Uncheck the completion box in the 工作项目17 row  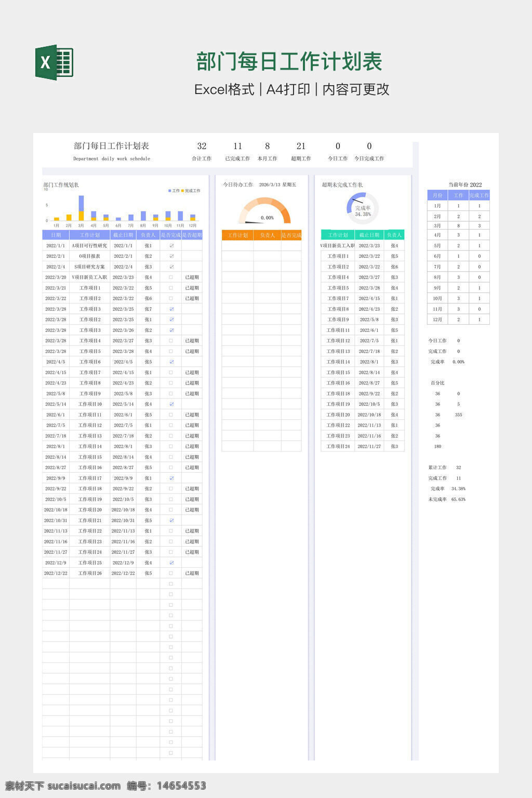[x=171, y=478]
